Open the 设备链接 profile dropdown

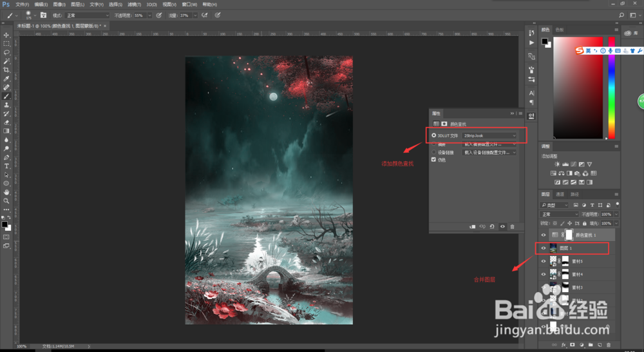(489, 152)
